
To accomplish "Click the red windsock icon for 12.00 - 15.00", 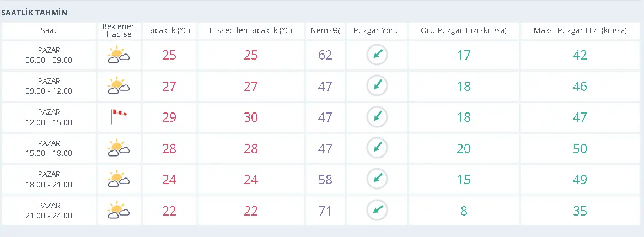I will pyautogui.click(x=119, y=117).
